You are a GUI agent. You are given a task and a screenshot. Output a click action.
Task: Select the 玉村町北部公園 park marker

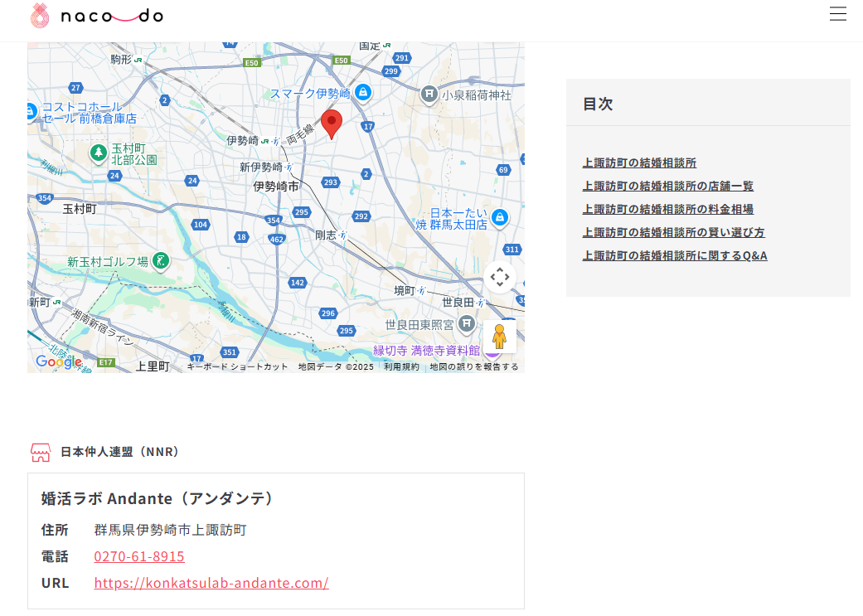tap(99, 153)
